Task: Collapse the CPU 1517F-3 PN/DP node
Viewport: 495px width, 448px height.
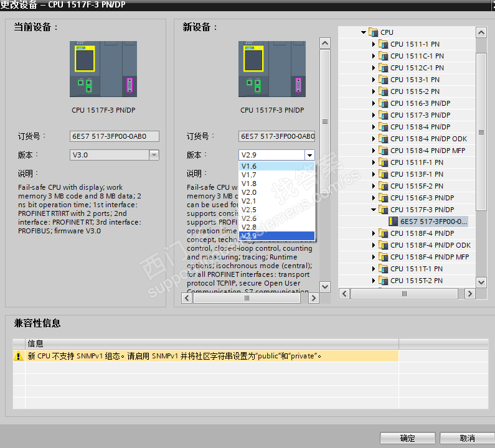Action: (374, 210)
